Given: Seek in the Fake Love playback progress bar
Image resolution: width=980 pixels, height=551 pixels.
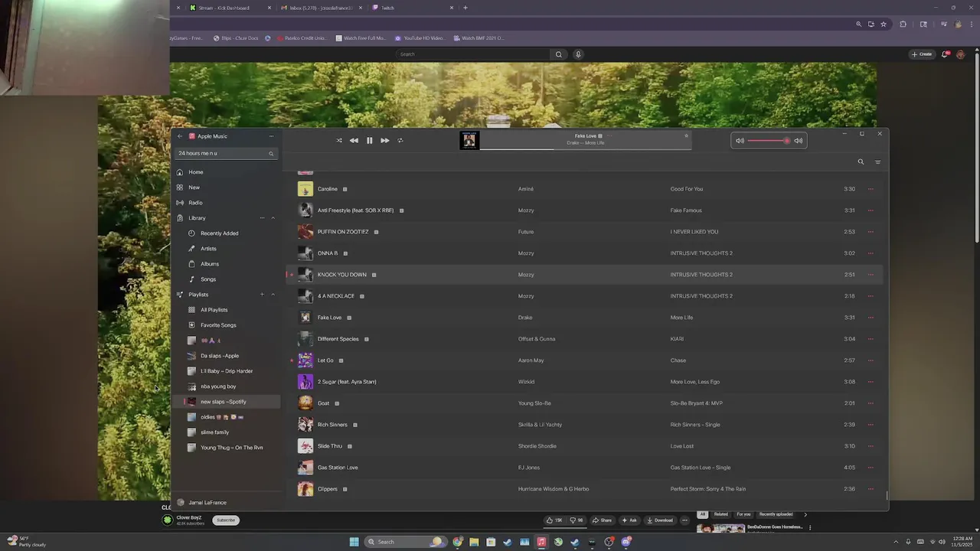Looking at the screenshot, I should click(586, 148).
